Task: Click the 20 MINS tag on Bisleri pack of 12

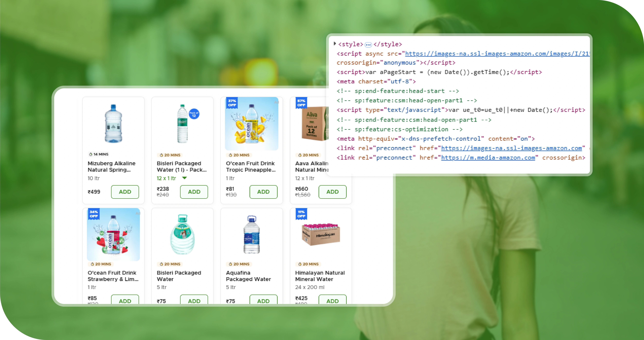Action: click(x=170, y=155)
